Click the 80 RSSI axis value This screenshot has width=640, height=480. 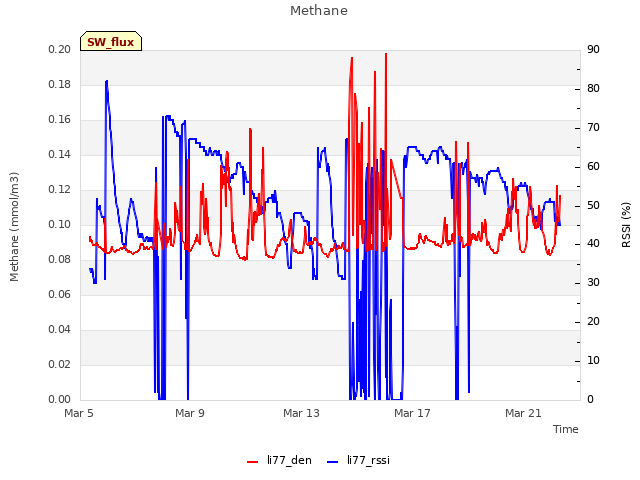tap(593, 89)
